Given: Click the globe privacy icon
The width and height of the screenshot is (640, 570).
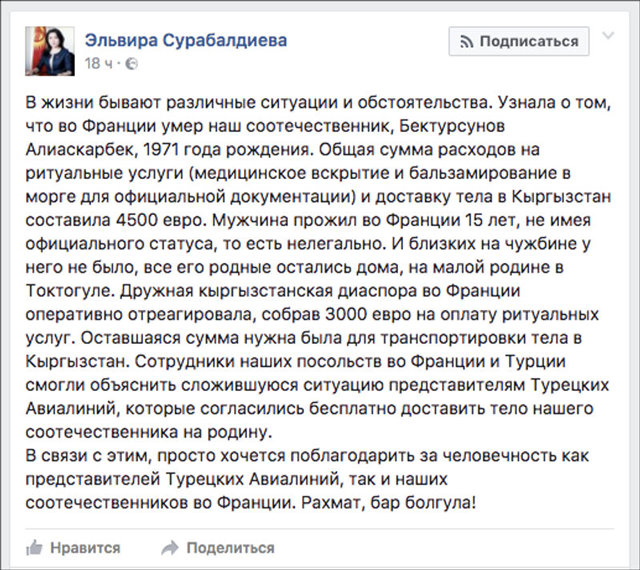Looking at the screenshot, I should (x=133, y=64).
